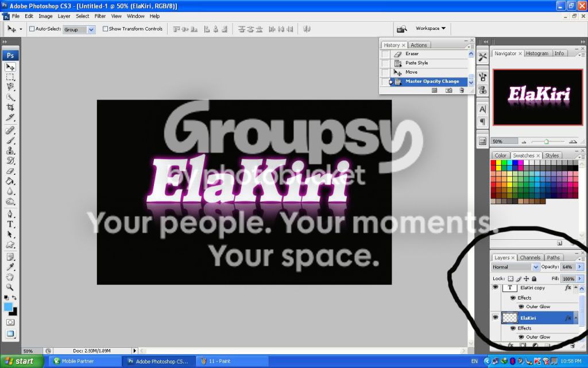The image size is (588, 368).
Task: Open the Move tool preset picker arrow
Action: (x=21, y=29)
